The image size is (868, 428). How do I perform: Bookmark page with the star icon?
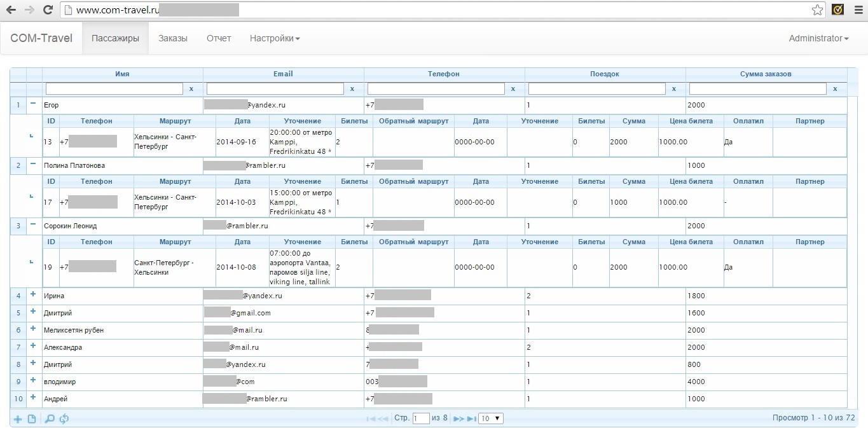817,10
